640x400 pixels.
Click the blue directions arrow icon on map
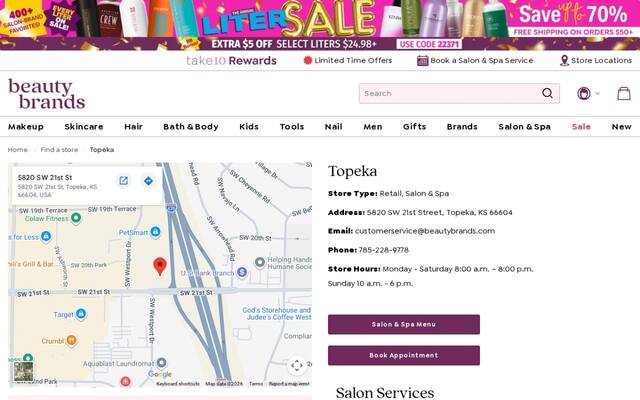(148, 180)
